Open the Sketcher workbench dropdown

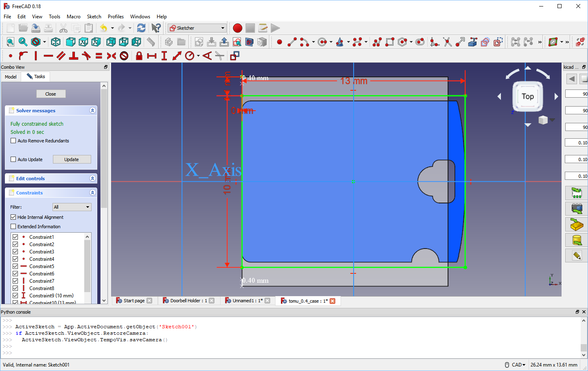198,28
